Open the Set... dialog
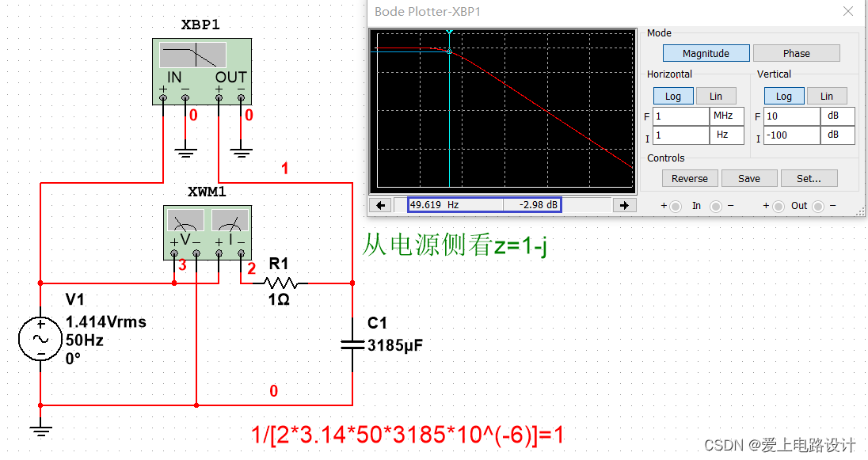Viewport: 868px width, 460px height. pyautogui.click(x=809, y=177)
